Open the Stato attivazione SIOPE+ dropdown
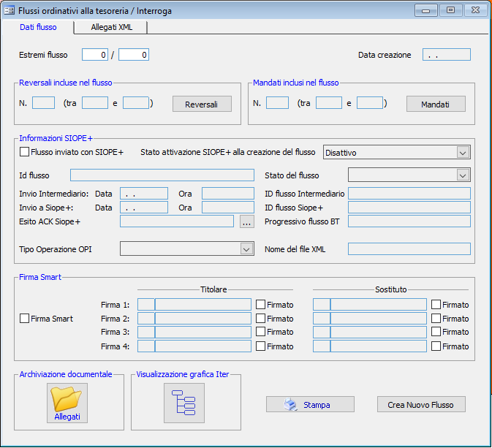 tap(463, 153)
